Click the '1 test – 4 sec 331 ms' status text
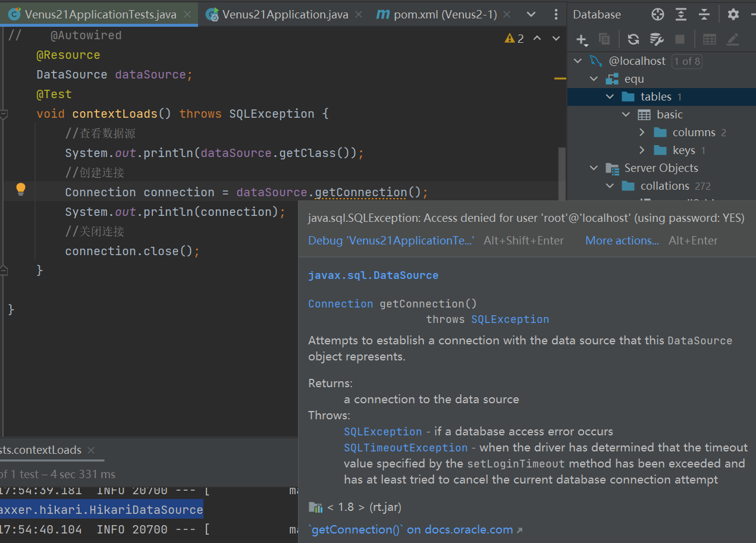756x543 pixels. tap(58, 475)
